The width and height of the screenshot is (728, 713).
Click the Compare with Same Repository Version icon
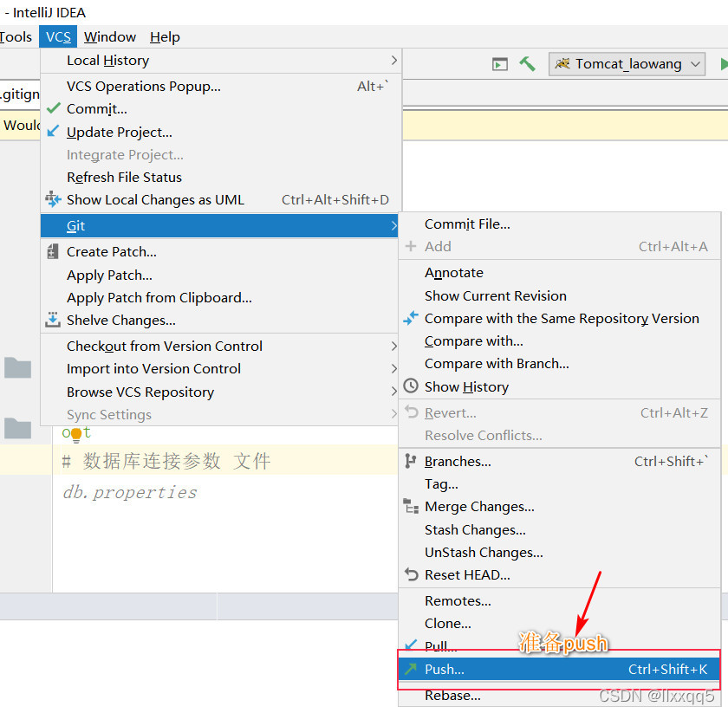coord(411,318)
